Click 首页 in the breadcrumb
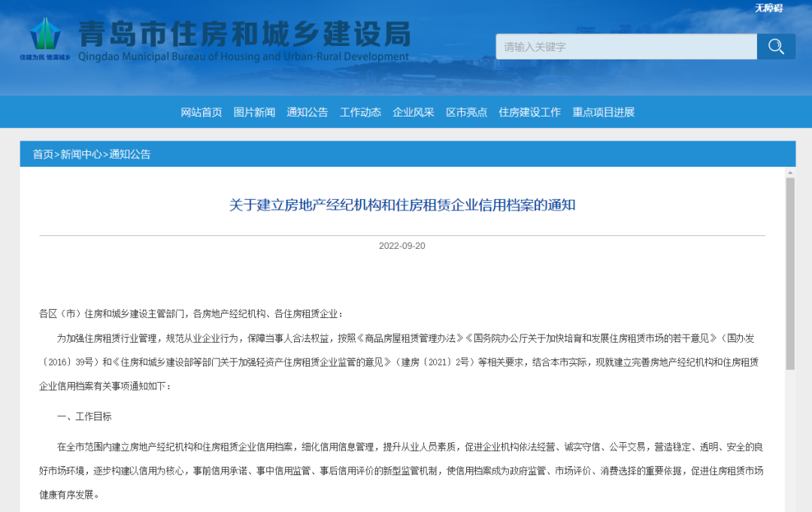This screenshot has height=512, width=812. [x=43, y=154]
